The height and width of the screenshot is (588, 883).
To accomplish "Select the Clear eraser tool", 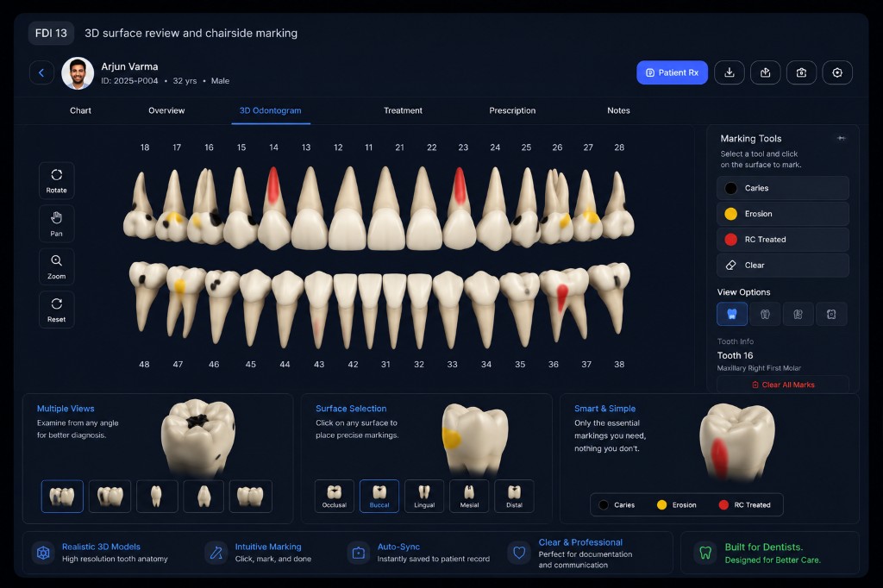I will pos(783,266).
